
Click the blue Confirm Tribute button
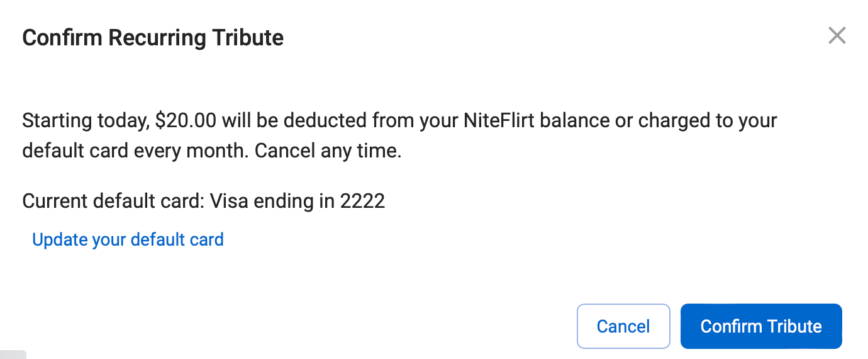pos(761,326)
